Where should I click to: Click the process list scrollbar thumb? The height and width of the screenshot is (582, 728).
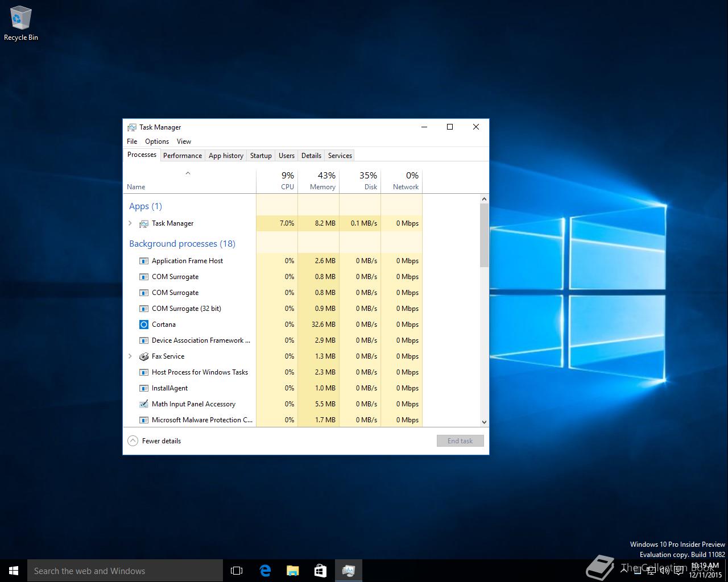pyautogui.click(x=485, y=235)
